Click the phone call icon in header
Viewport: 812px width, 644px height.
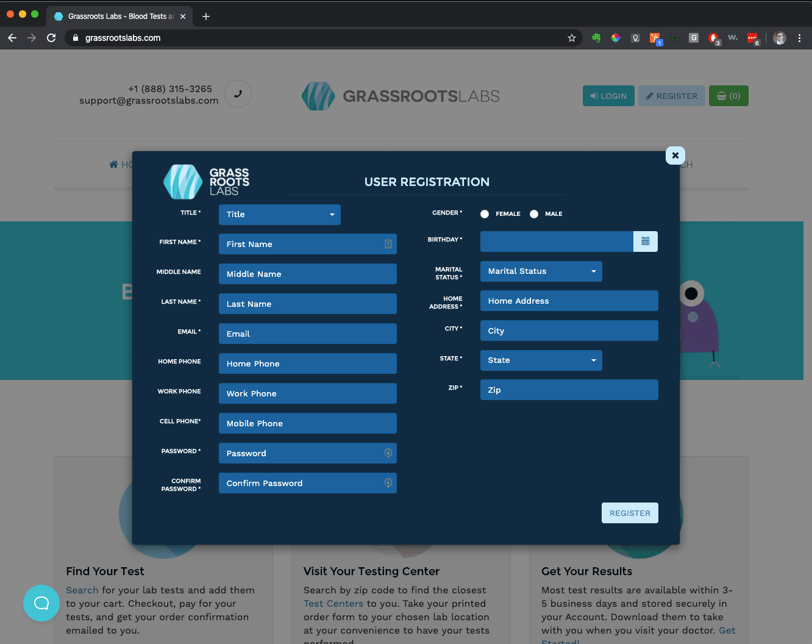[238, 94]
